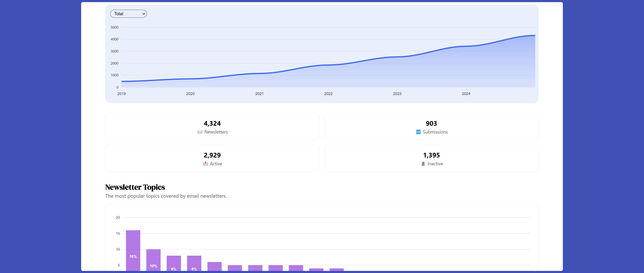Click the 3000 y-axis label
644x273 pixels.
[115, 51]
